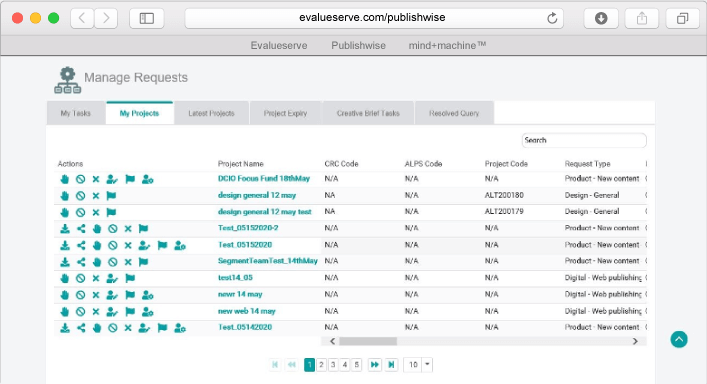The width and height of the screenshot is (707, 384).
Task: Go to page 4 in pagination
Action: point(345,364)
